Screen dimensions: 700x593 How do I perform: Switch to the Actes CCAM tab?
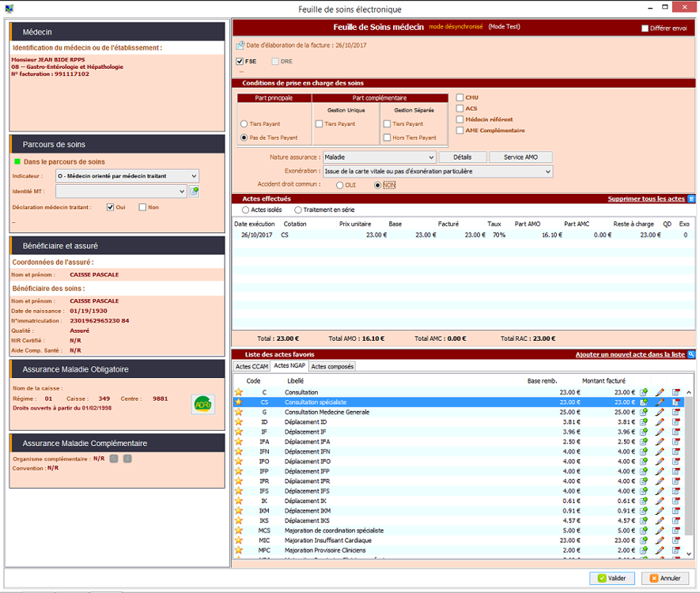point(252,367)
